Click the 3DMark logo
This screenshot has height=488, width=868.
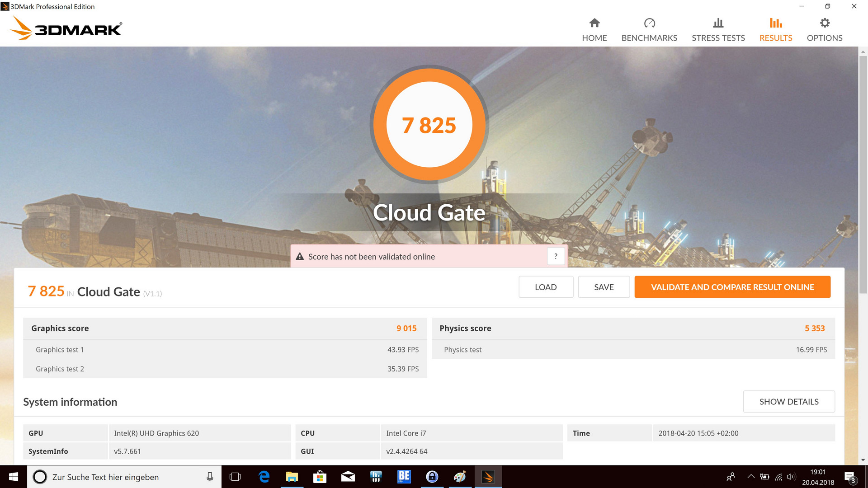(66, 28)
